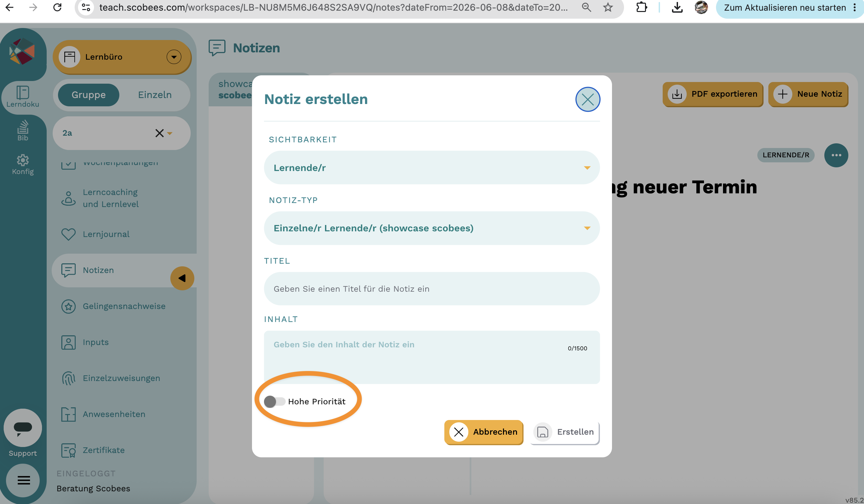Screen dimensions: 864x504
Task: Bookmark the page with the star icon
Action: (x=608, y=7)
